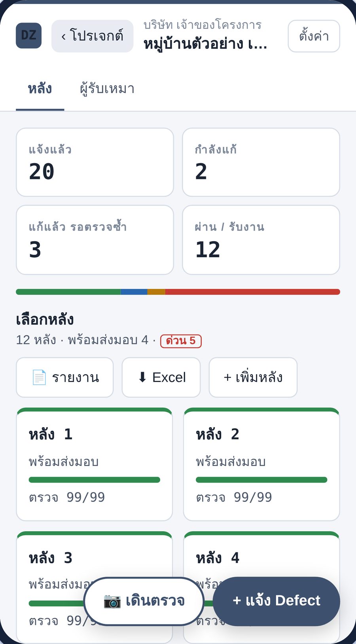The image size is (356, 644).
Task: Open the กำลังแก้ 2 stat card
Action: (x=261, y=162)
